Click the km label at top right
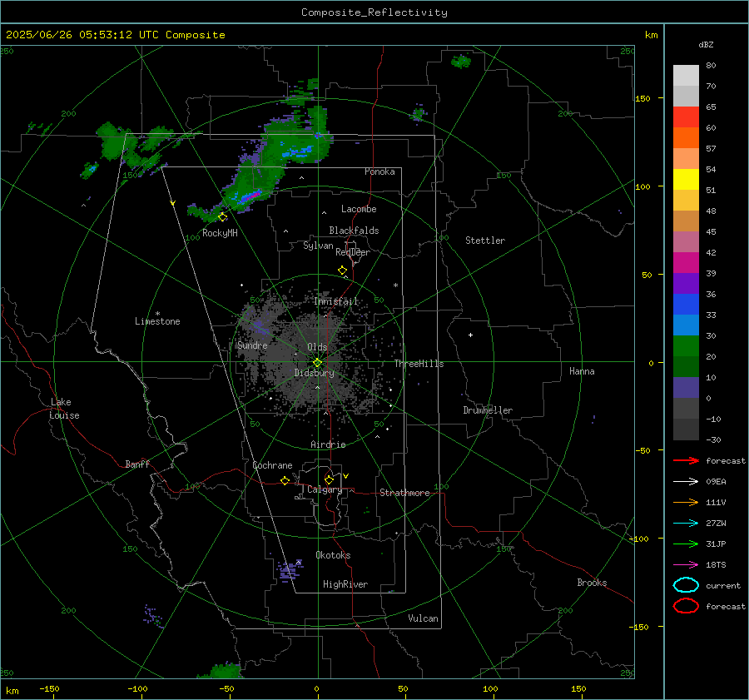749x700 pixels. (651, 35)
